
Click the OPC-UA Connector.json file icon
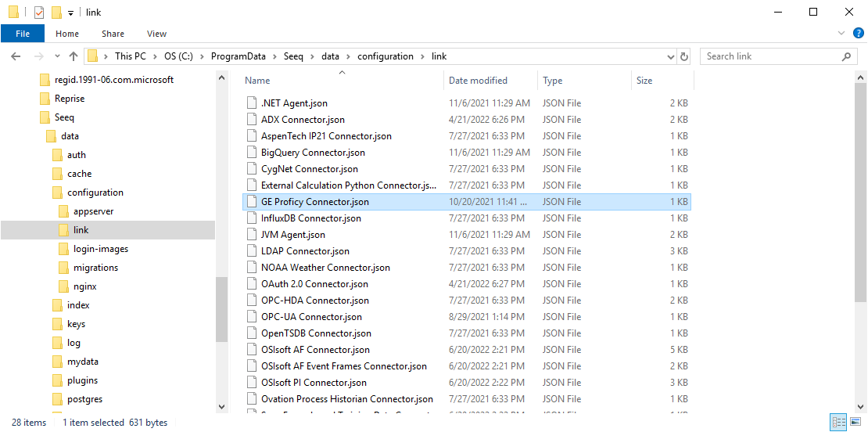(x=252, y=317)
